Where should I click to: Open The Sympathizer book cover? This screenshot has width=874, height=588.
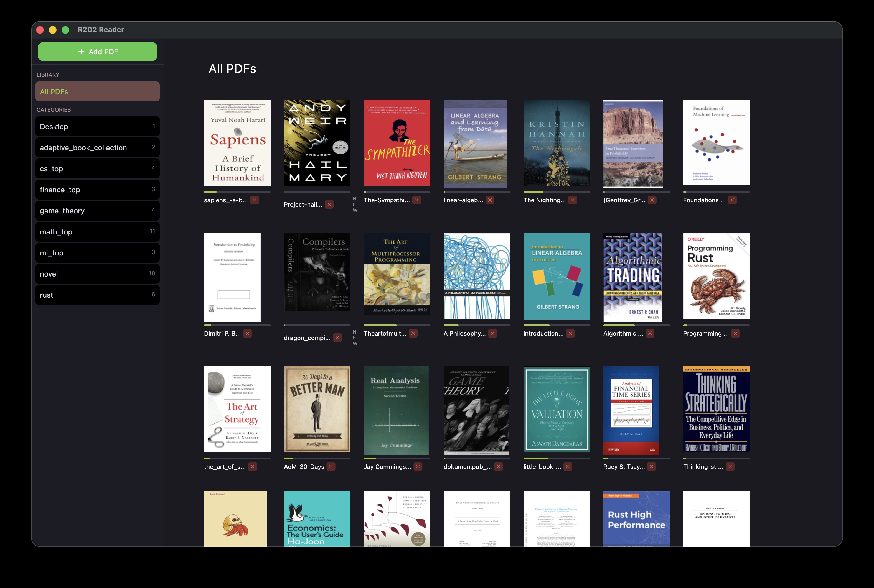click(x=397, y=143)
